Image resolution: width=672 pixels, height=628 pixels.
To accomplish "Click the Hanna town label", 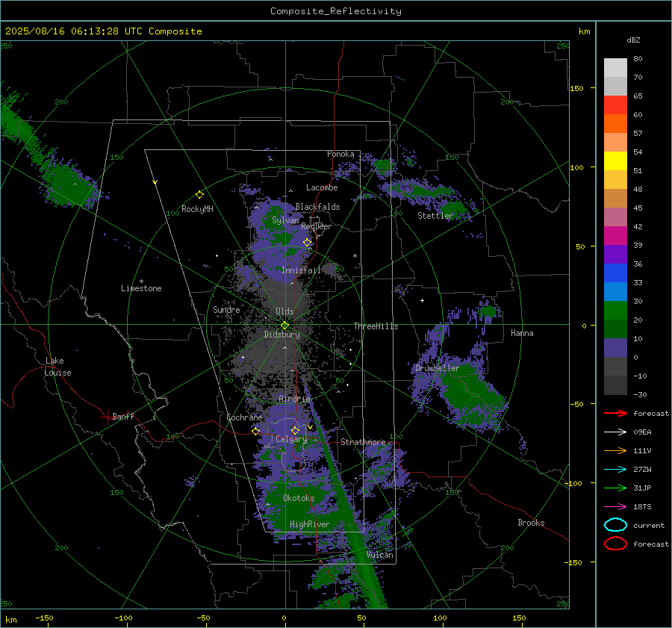I will tap(522, 333).
